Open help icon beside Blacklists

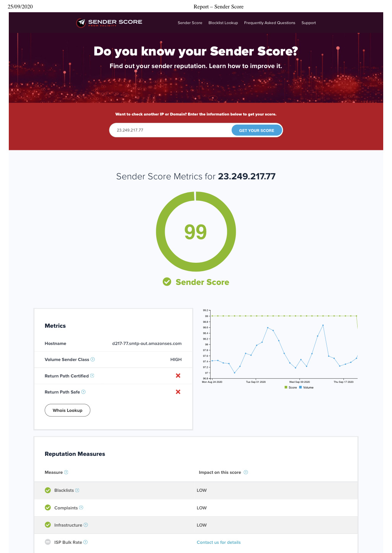pos(78,490)
